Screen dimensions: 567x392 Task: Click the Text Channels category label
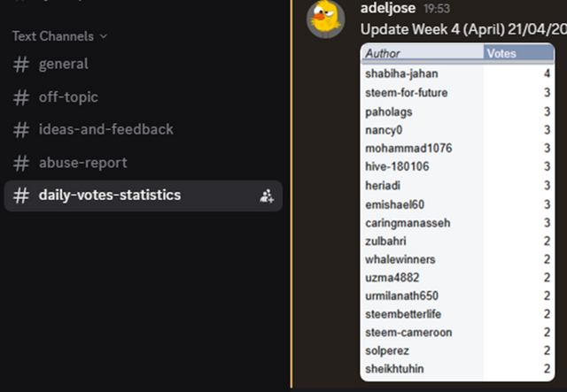[x=53, y=36]
